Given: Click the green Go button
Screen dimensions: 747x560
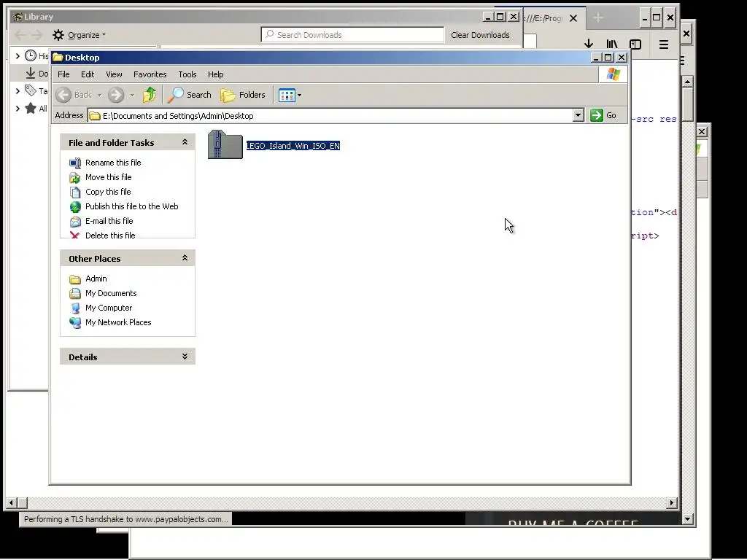Looking at the screenshot, I should coord(603,115).
